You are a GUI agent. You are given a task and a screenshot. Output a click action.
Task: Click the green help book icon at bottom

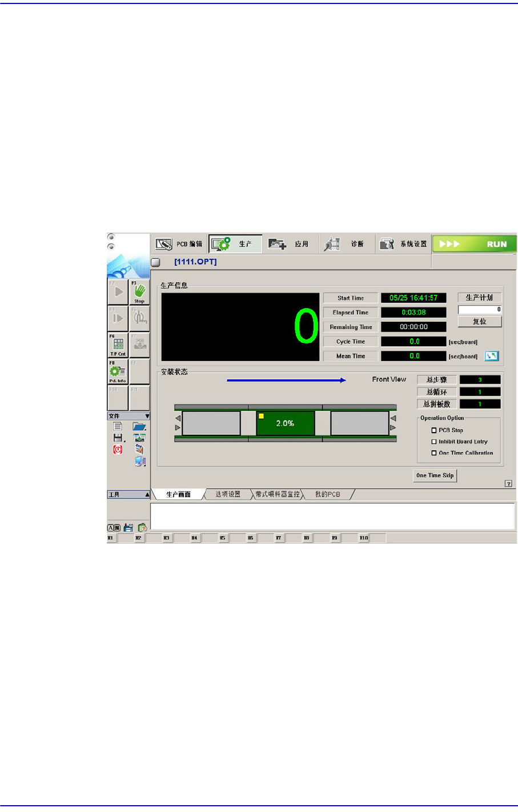tap(142, 528)
